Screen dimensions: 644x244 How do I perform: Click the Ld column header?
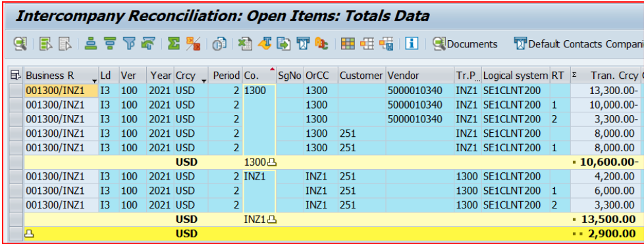(x=109, y=76)
